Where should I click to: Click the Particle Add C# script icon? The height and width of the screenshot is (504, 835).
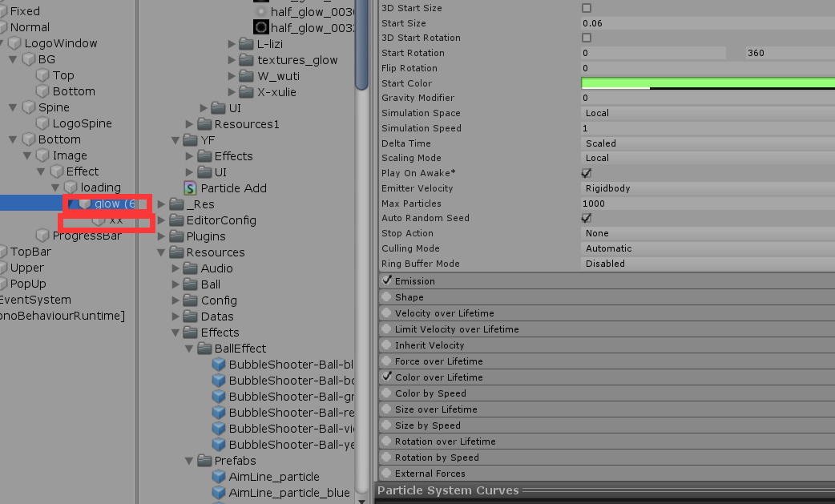point(190,187)
